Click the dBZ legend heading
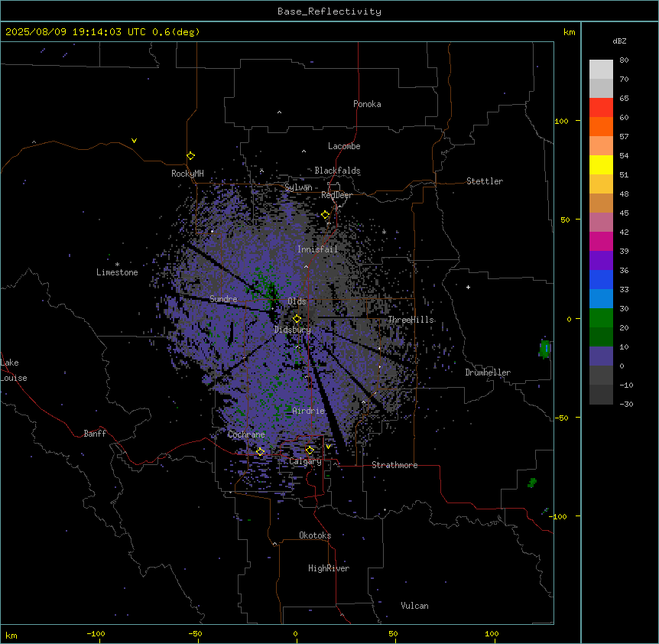 619,41
